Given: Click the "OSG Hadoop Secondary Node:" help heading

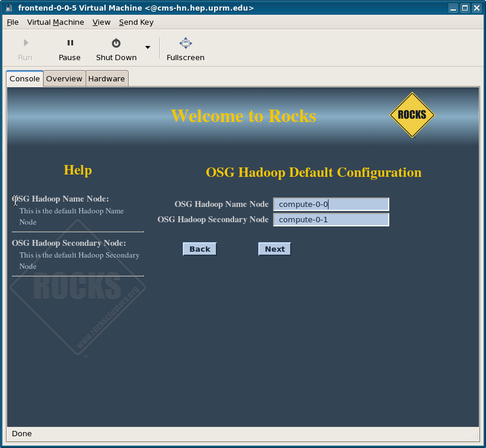Looking at the screenshot, I should pyautogui.click(x=69, y=243).
